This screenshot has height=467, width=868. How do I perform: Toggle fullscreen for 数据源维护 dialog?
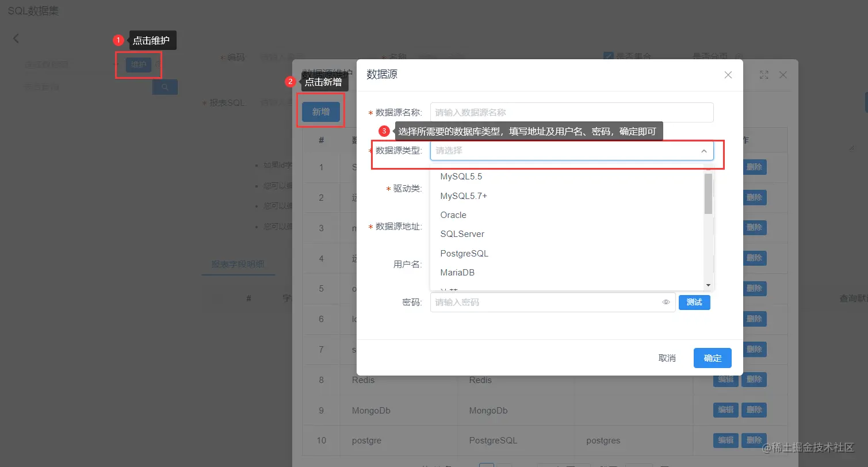pos(764,75)
